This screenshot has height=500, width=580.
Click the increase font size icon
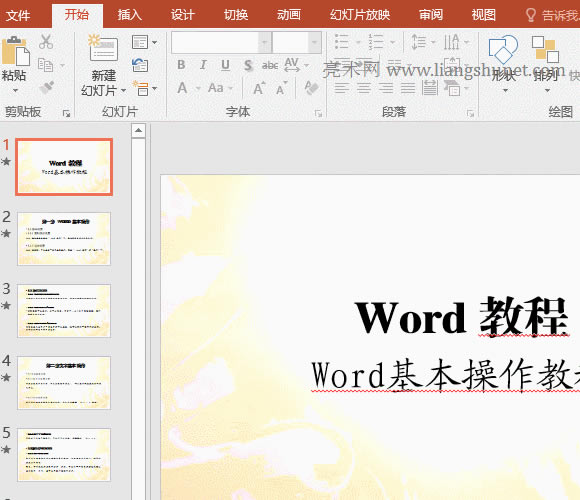tap(259, 88)
